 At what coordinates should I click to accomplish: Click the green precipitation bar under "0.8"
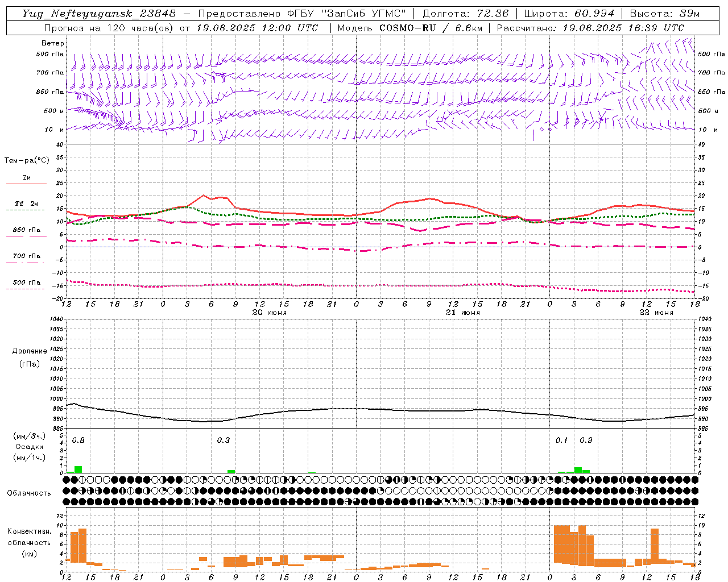point(78,469)
